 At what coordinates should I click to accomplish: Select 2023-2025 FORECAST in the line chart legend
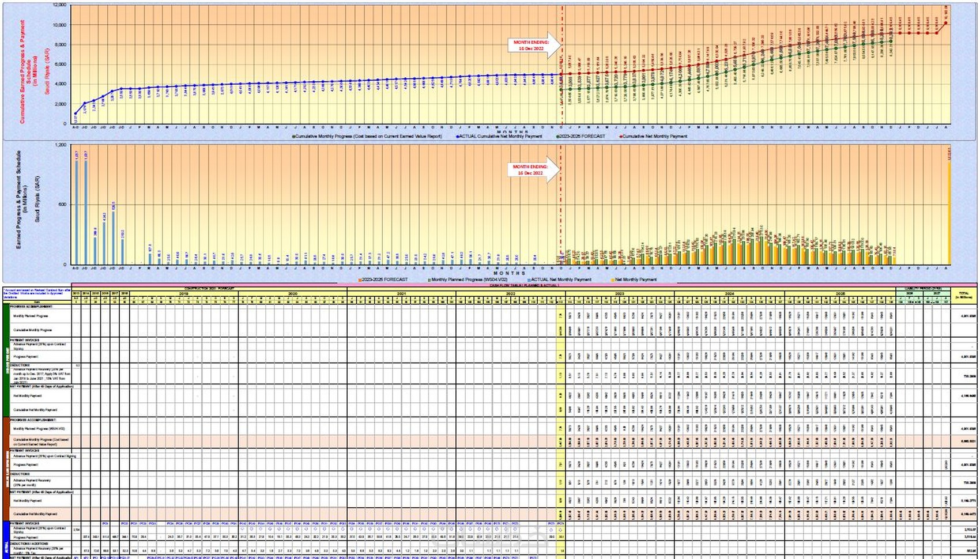point(581,137)
